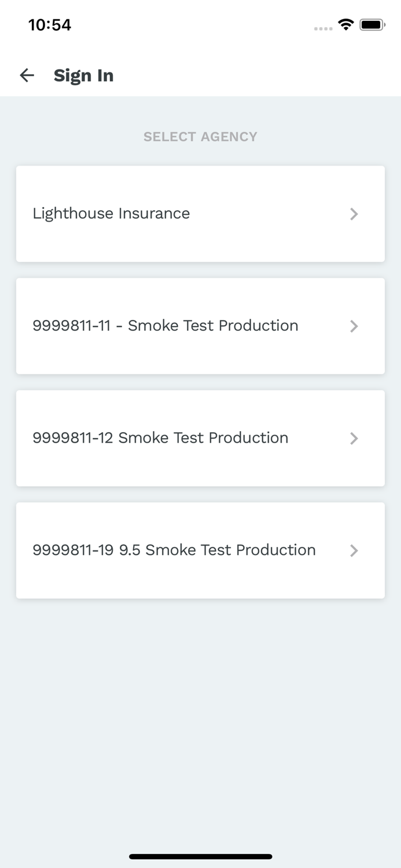Click the Lighthouse Insurance card label text
The height and width of the screenshot is (868, 401).
tap(111, 214)
